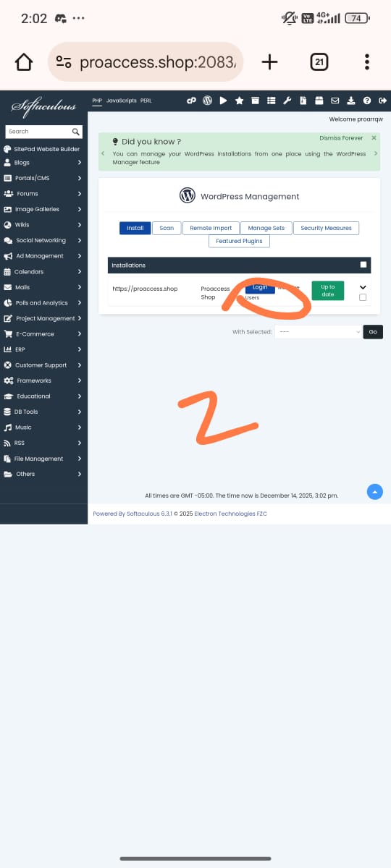
Task: Open the wrench settings icon in toolbar
Action: (287, 101)
